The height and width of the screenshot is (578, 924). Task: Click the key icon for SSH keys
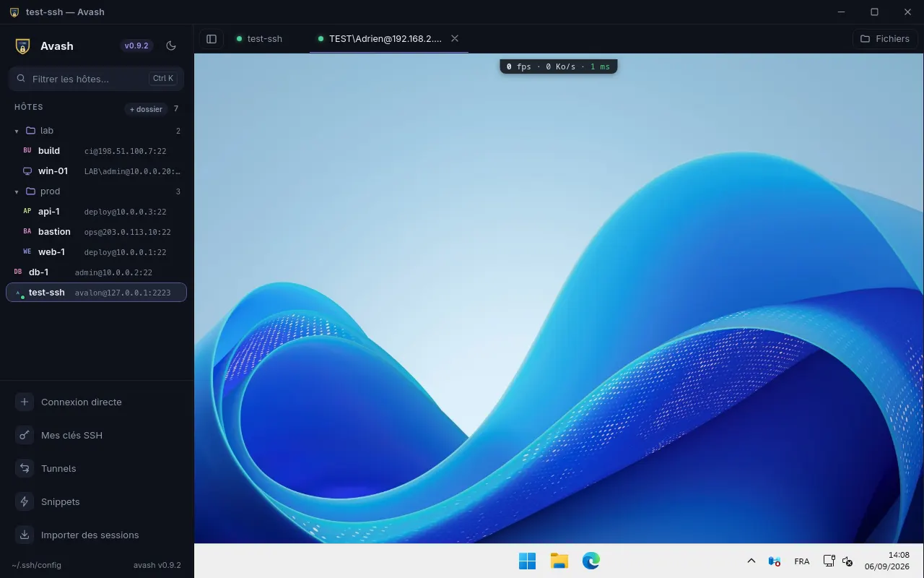(x=25, y=435)
